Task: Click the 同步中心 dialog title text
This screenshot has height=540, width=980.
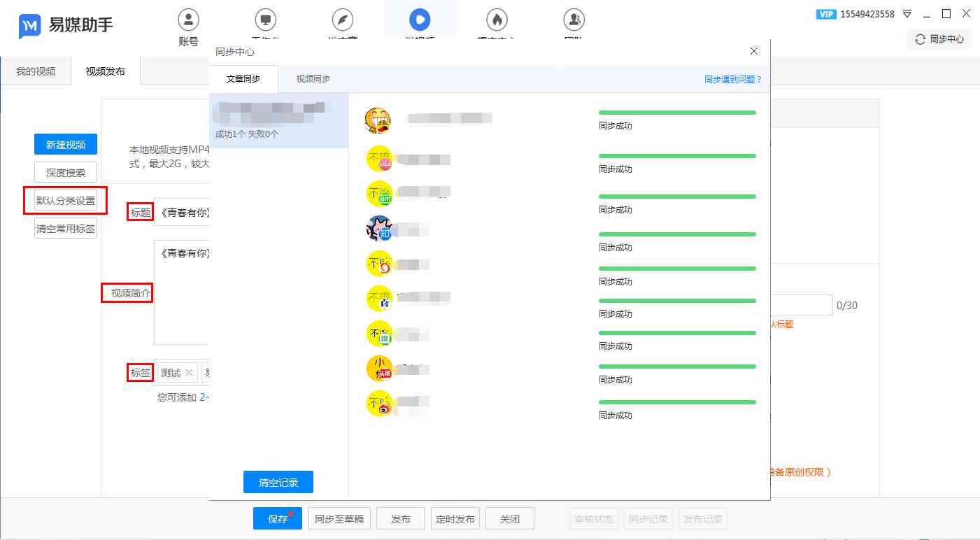Action: pyautogui.click(x=235, y=52)
